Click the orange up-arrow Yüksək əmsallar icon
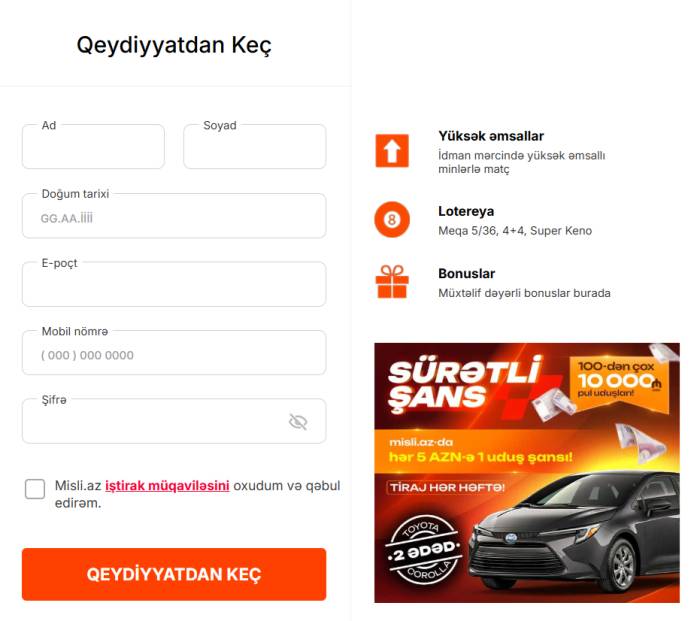 (392, 151)
